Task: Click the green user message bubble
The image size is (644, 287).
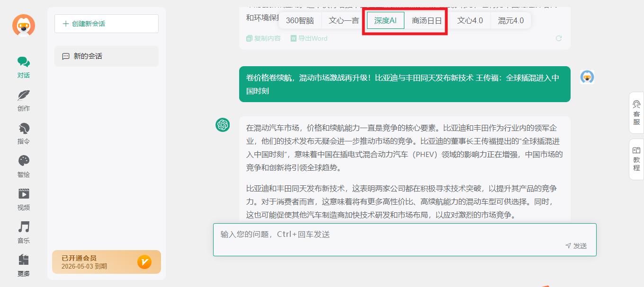Action: pos(405,84)
